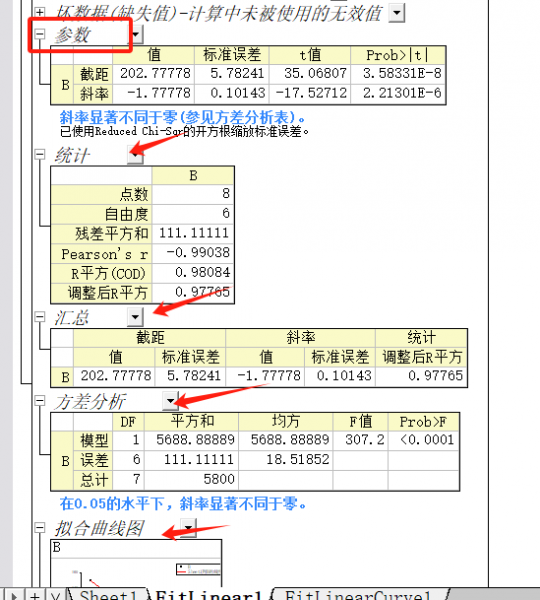The width and height of the screenshot is (540, 600).
Task: Open dropdown arrow next to 参数
Action: (136, 35)
